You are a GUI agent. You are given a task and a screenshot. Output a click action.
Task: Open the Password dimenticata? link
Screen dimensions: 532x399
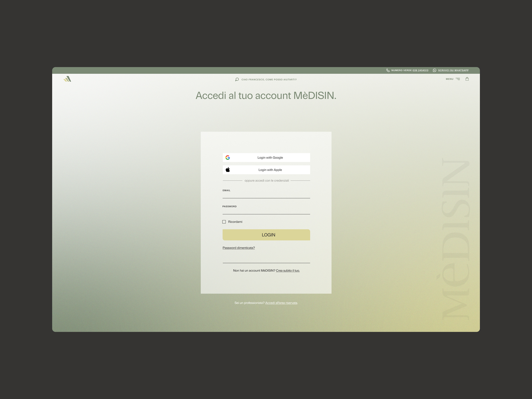tap(239, 248)
